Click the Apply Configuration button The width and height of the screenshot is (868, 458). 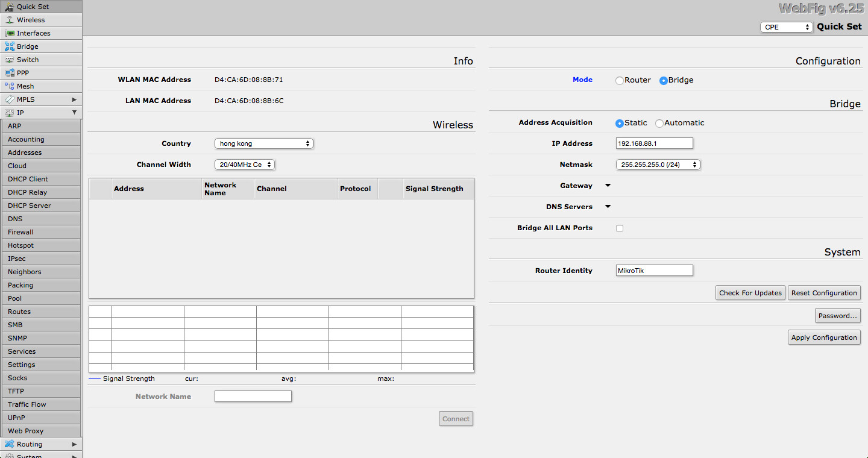pyautogui.click(x=824, y=337)
